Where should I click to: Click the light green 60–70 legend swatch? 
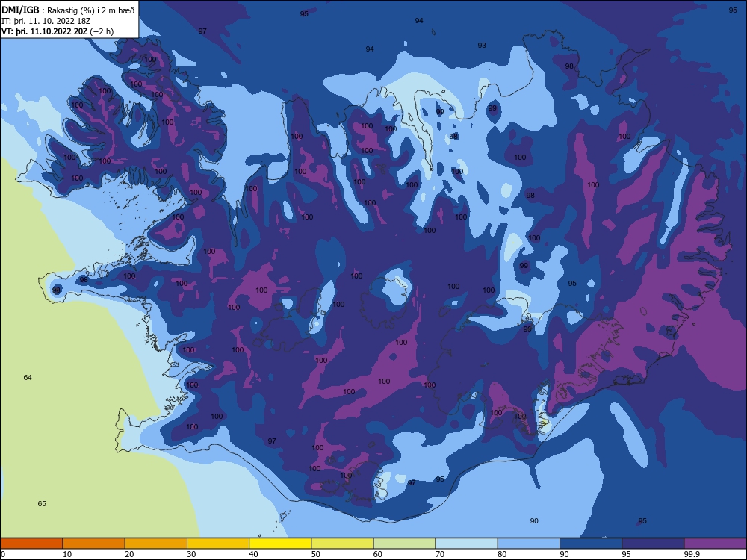[404, 544]
